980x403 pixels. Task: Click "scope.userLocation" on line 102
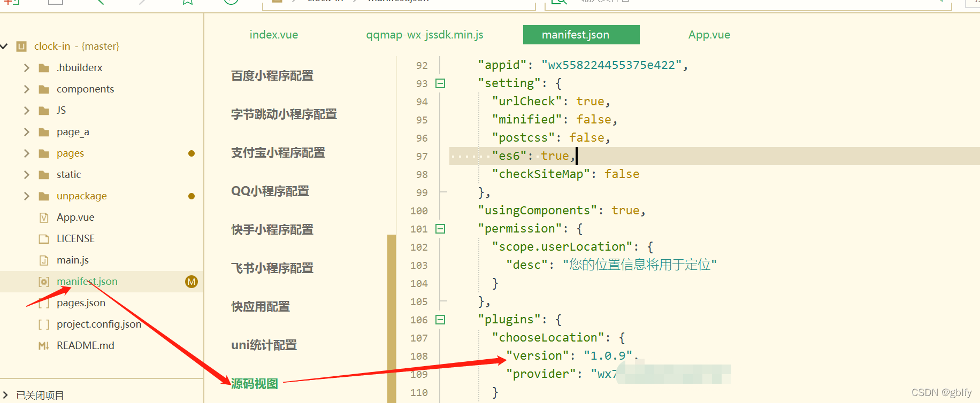(x=562, y=247)
